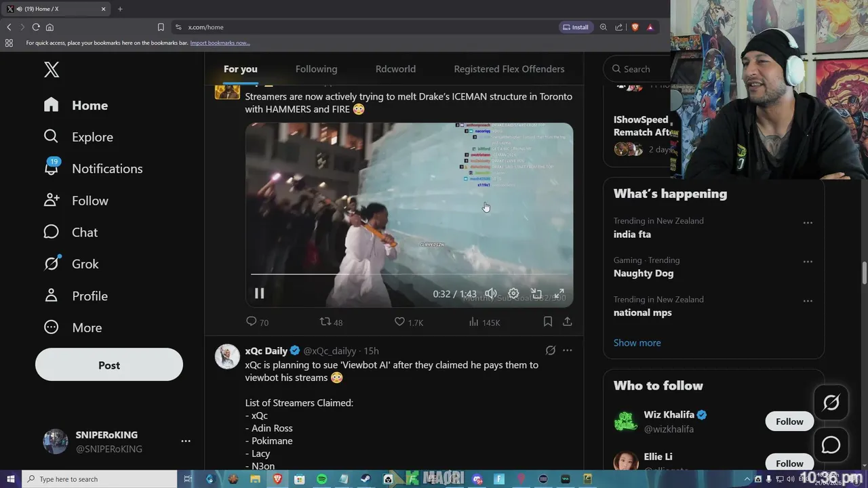Click xQc Daily avatar
This screenshot has width=868, height=488.
227,356
